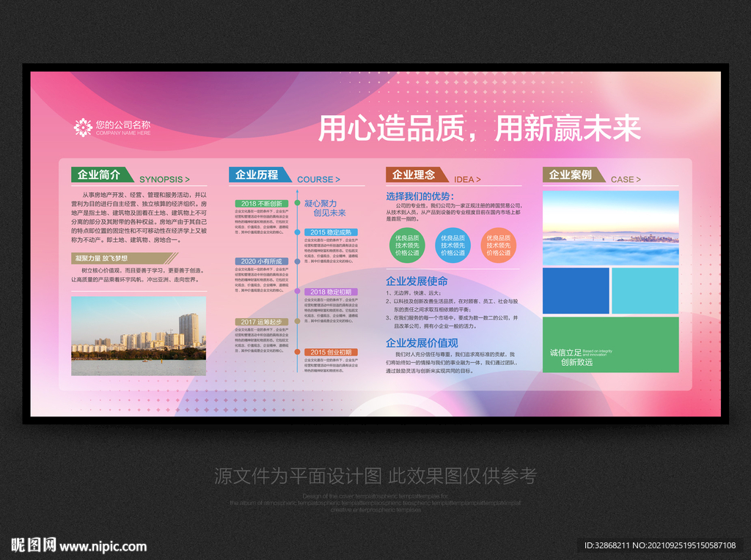Image resolution: width=751 pixels, height=560 pixels.
Task: Click the purple timeline dot beside 2018 稳定初期
Action: 296,292
